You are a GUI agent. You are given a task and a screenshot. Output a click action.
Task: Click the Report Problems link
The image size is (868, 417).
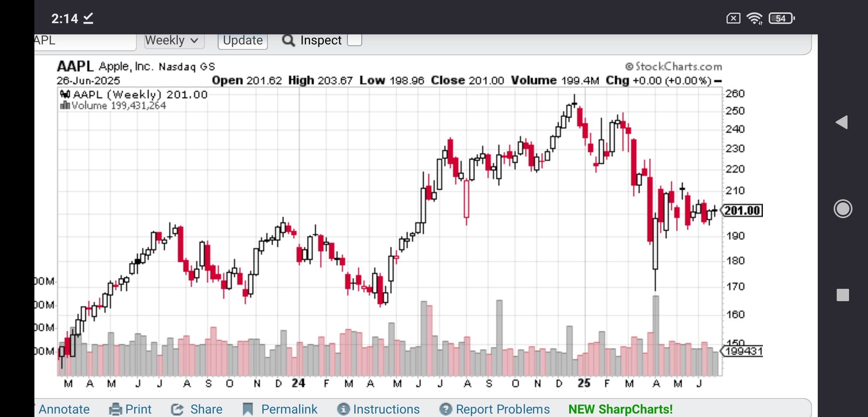502,409
